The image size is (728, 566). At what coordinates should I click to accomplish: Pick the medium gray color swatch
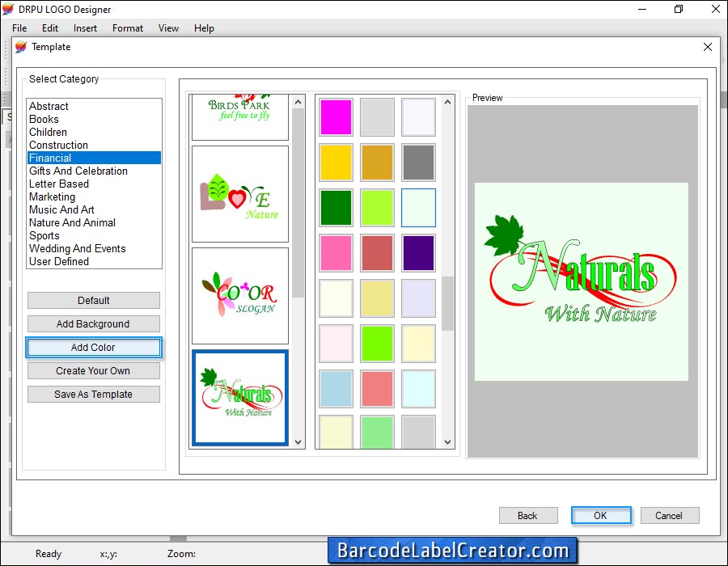pos(418,163)
